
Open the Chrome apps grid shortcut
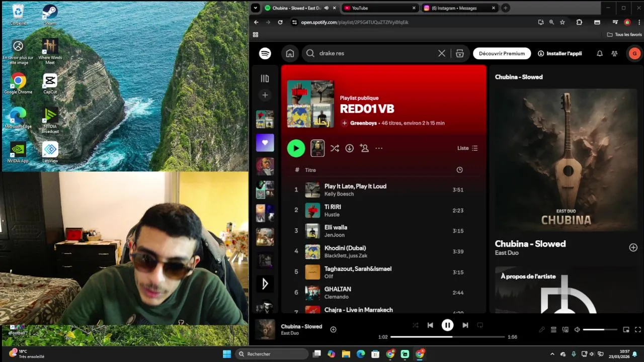click(x=256, y=35)
